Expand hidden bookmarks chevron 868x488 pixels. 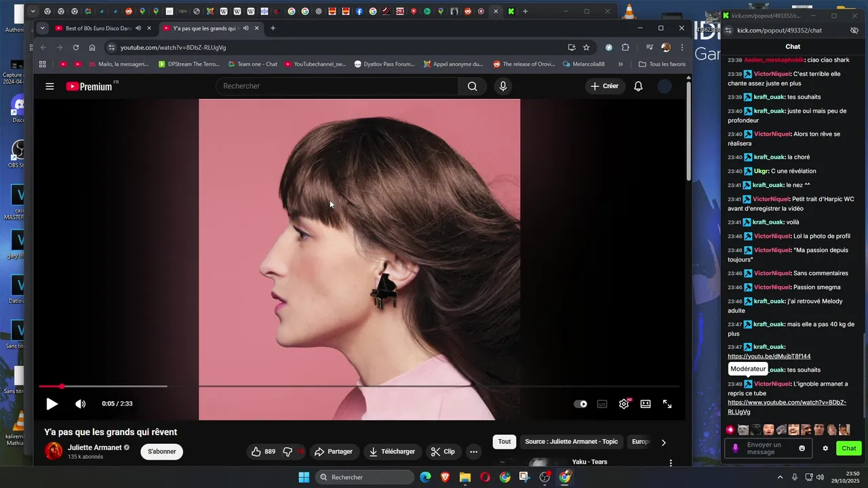[x=620, y=64]
